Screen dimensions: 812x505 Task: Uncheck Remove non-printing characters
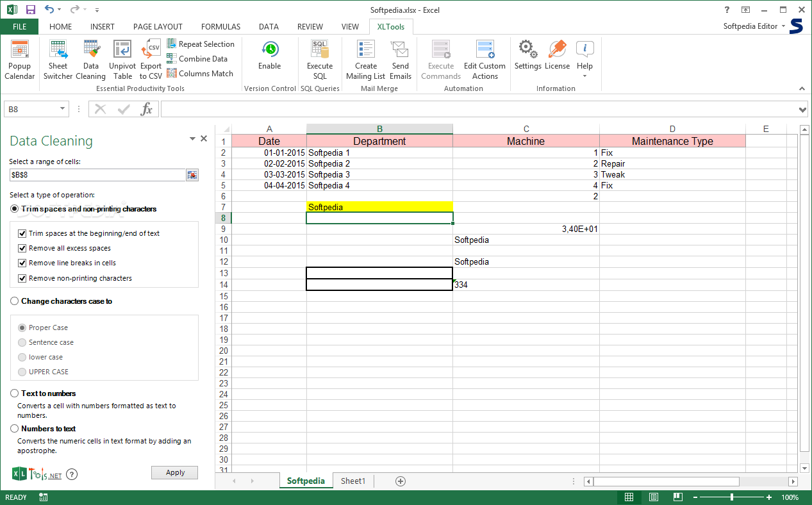[22, 279]
